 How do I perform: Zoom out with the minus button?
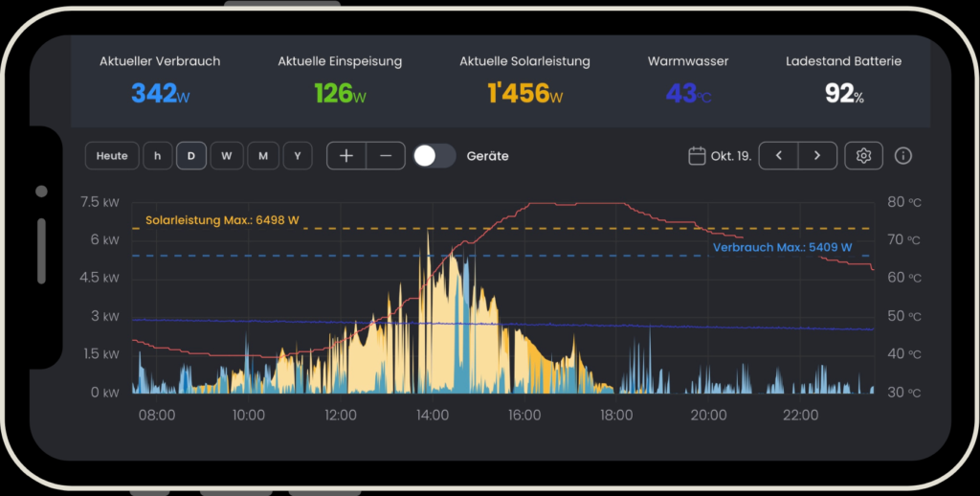[386, 156]
